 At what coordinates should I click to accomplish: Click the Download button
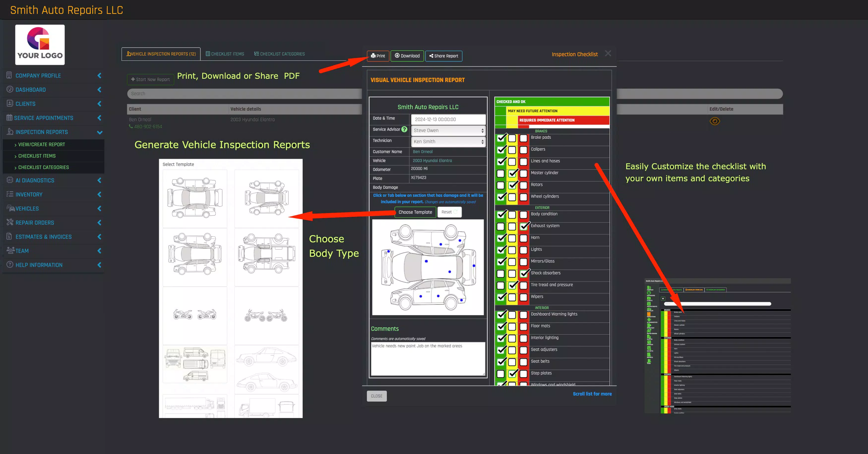click(407, 56)
